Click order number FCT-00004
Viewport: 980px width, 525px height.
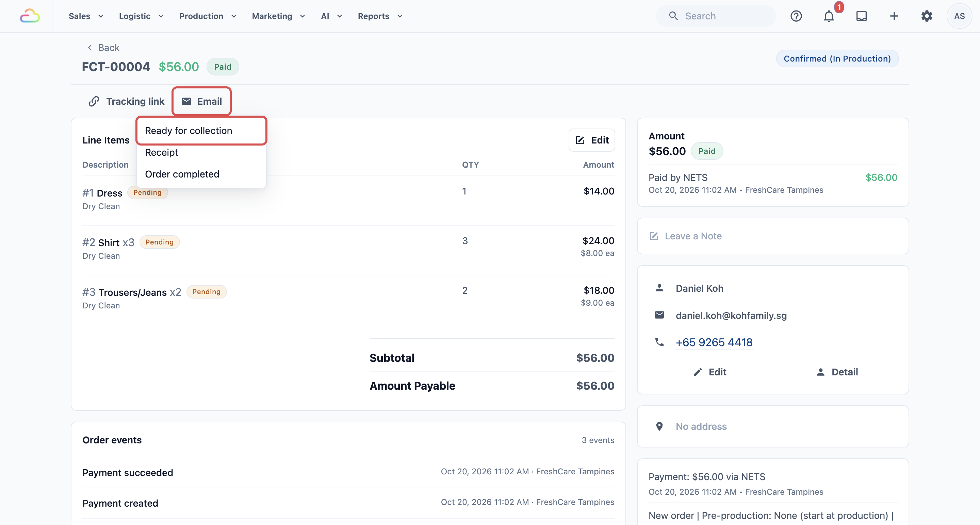(116, 67)
